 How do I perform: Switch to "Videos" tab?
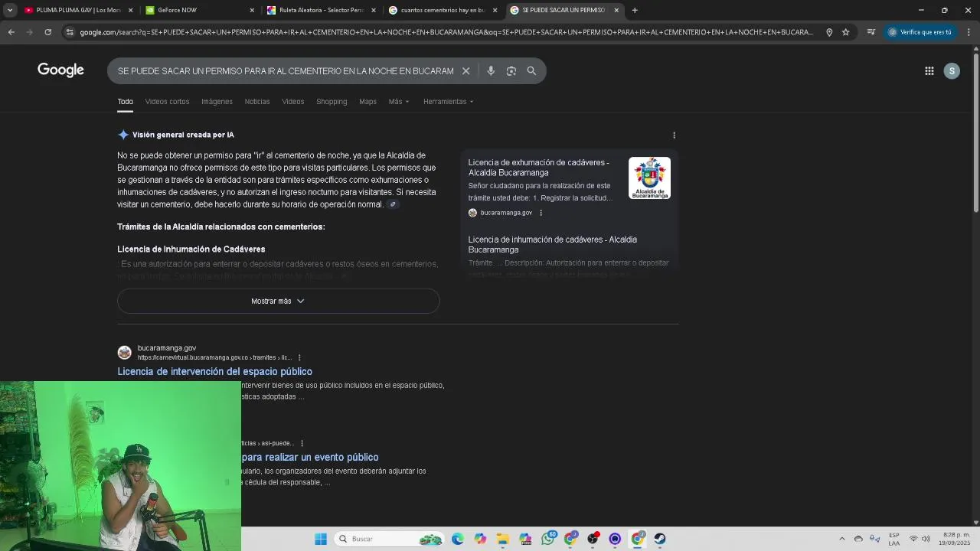pyautogui.click(x=292, y=102)
